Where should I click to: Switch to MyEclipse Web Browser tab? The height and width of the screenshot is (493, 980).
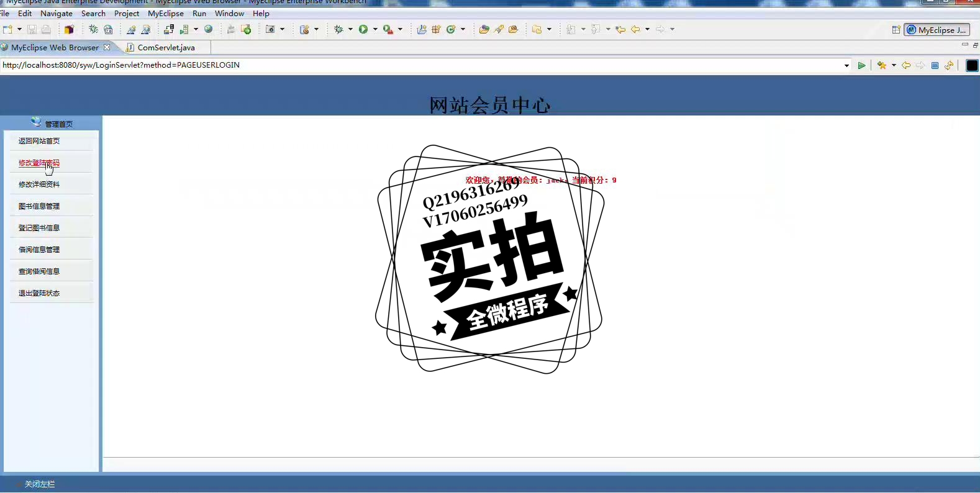click(x=55, y=47)
